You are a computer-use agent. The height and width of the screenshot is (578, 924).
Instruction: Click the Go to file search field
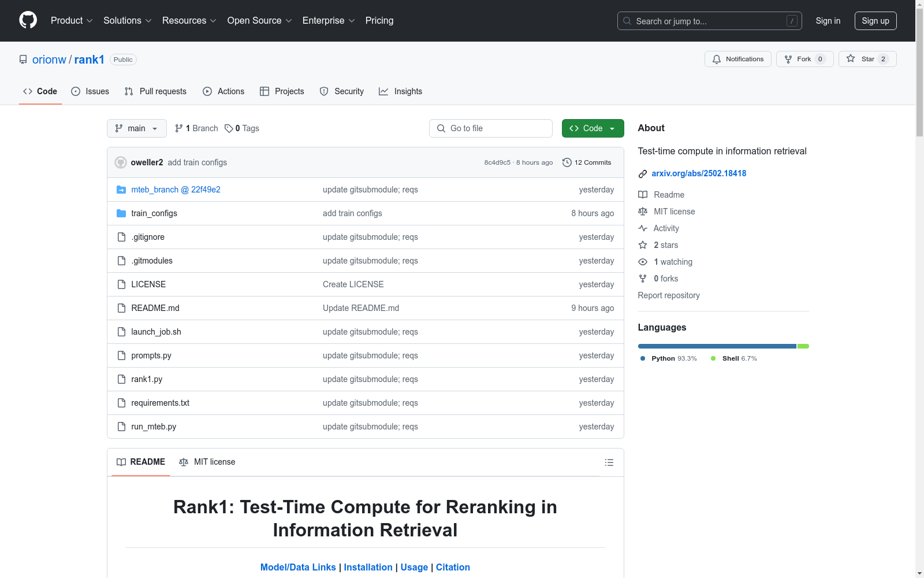point(491,128)
